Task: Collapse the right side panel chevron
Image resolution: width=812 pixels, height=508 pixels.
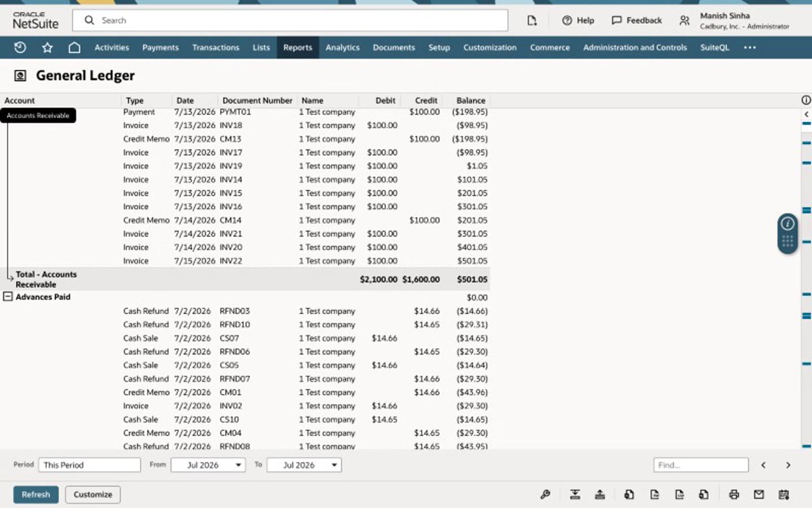Action: click(806, 114)
